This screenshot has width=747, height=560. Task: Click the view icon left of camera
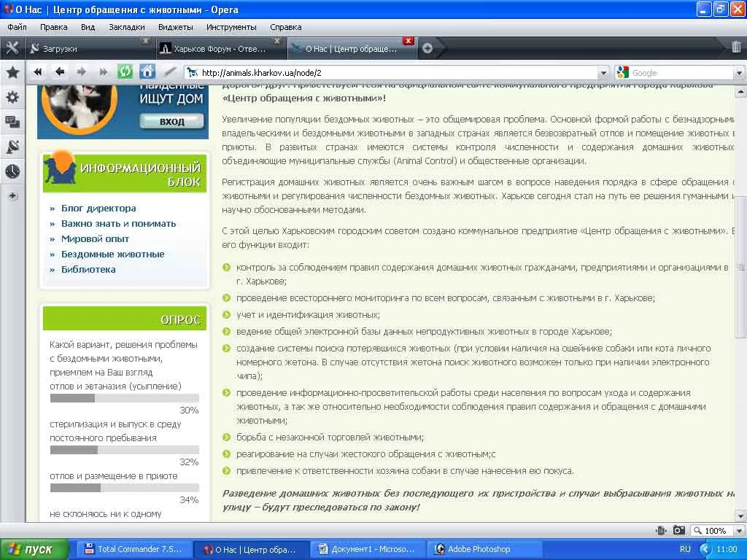661,530
